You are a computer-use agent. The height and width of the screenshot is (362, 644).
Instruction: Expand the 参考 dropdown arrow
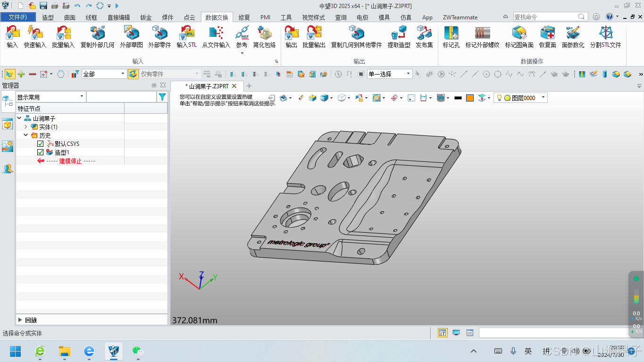pos(242,53)
